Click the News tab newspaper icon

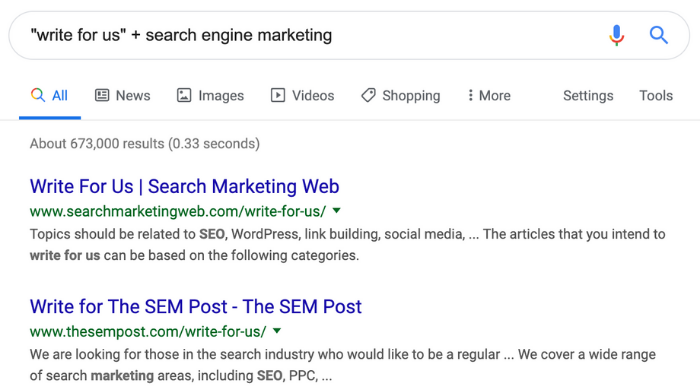pyautogui.click(x=102, y=95)
